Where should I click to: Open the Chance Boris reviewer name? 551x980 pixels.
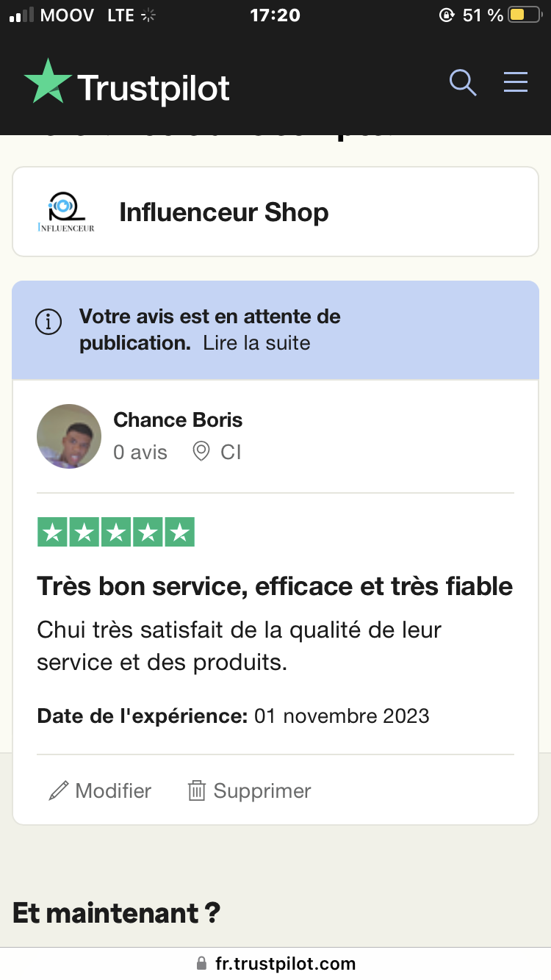pyautogui.click(x=178, y=420)
